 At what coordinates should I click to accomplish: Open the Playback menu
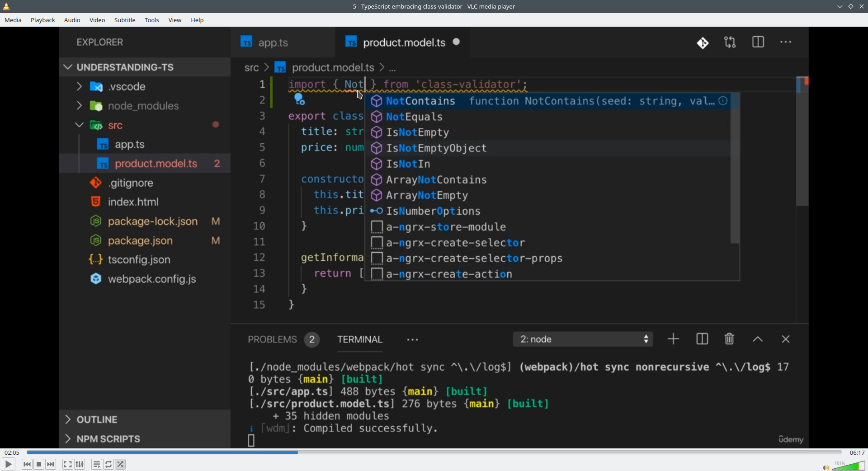pyautogui.click(x=43, y=20)
